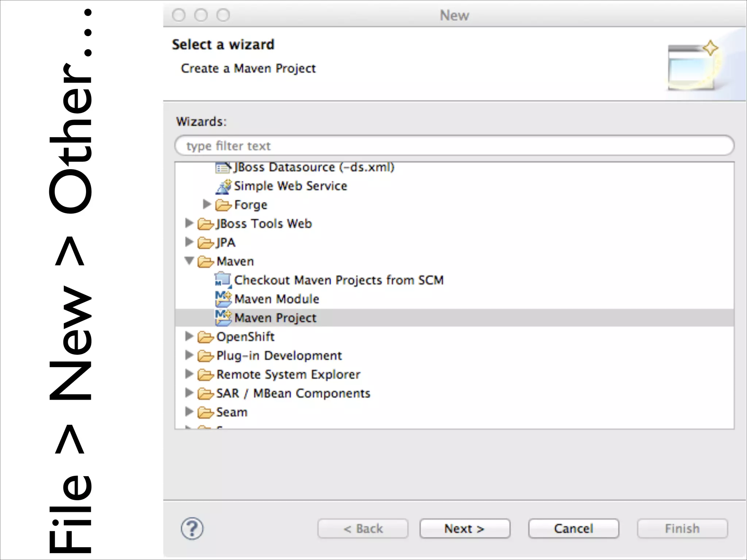Select the JPA label
This screenshot has height=560, width=747.
pyautogui.click(x=226, y=243)
